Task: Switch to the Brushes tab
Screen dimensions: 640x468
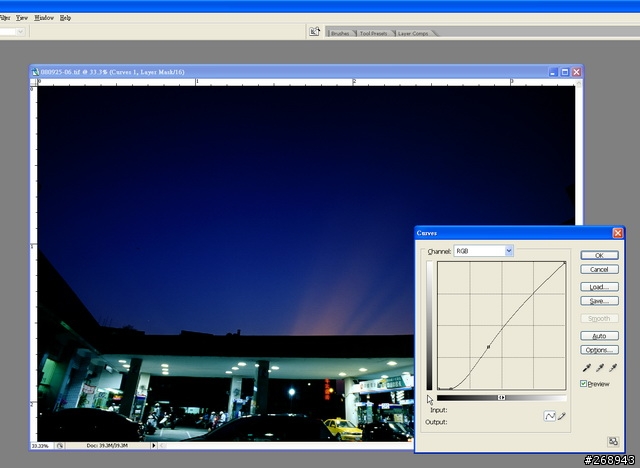Action: tap(340, 33)
